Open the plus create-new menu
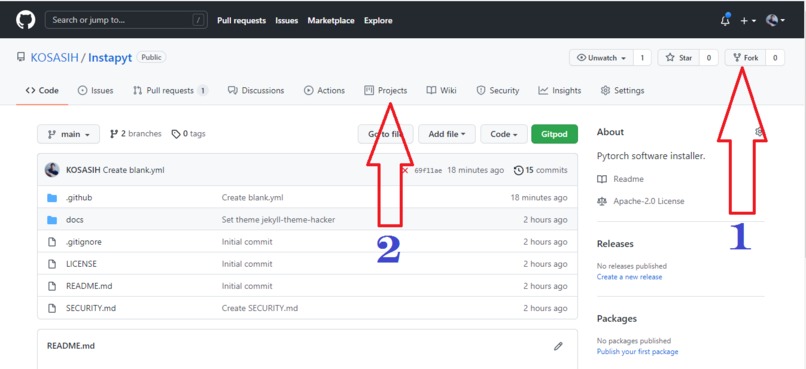 coord(747,21)
